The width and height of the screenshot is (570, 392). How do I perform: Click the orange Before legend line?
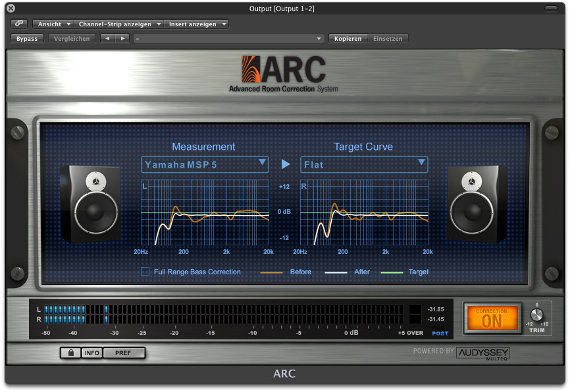[272, 272]
